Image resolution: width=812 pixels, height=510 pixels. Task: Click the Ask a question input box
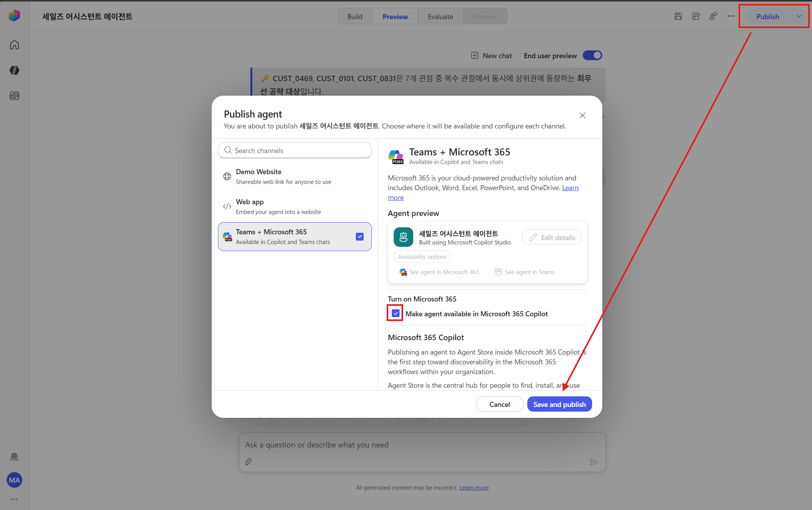422,452
